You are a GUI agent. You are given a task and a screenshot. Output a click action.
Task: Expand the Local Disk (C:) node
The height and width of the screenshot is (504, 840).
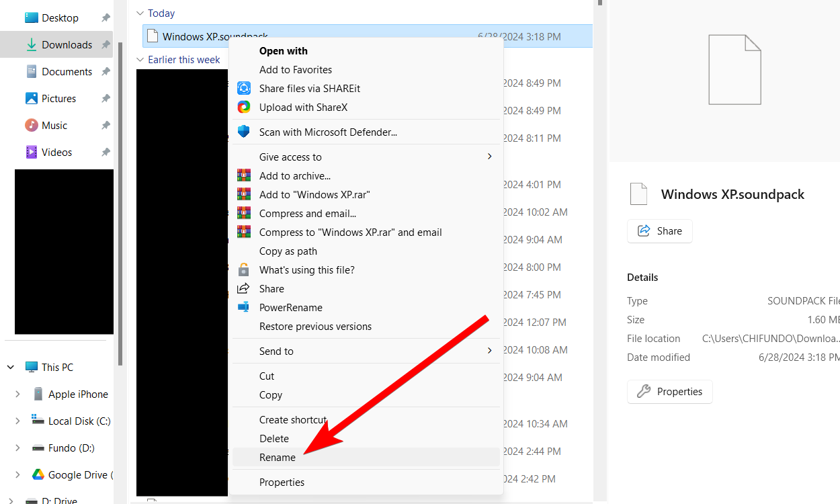point(17,421)
